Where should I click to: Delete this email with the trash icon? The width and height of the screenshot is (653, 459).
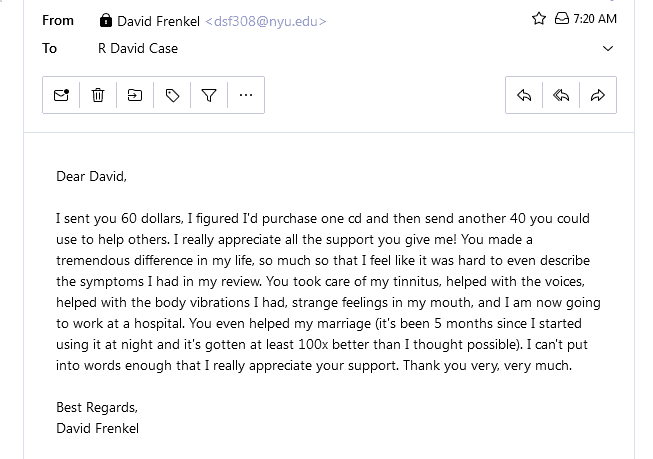click(x=98, y=95)
